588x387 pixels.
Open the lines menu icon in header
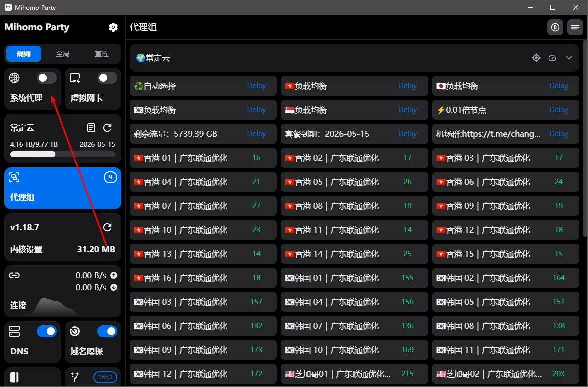point(575,28)
